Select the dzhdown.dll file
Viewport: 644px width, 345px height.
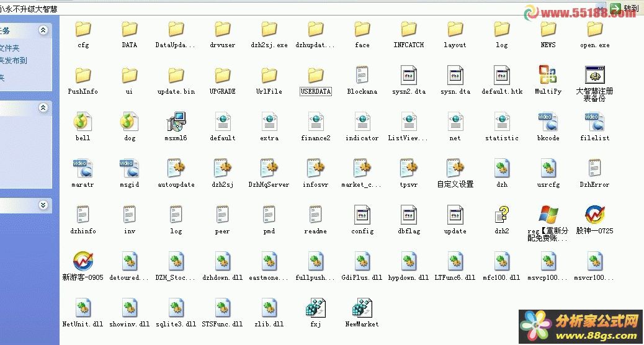[x=223, y=267]
